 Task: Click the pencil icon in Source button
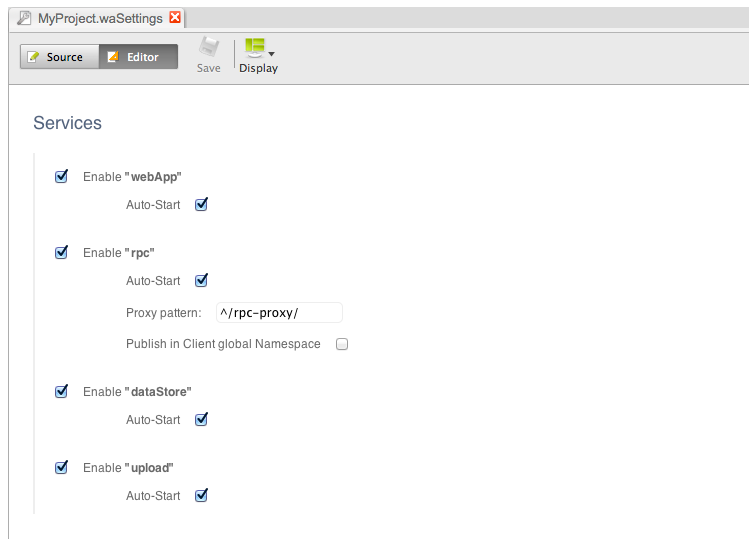point(34,57)
